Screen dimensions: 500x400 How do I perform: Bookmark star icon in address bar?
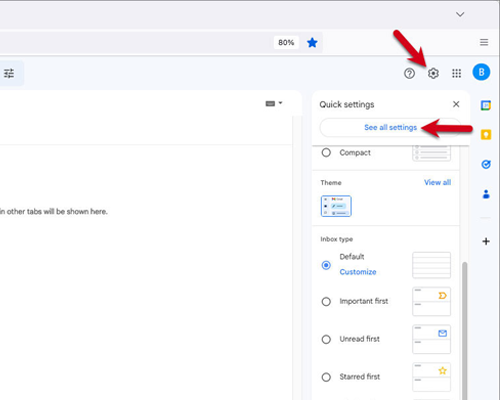312,42
